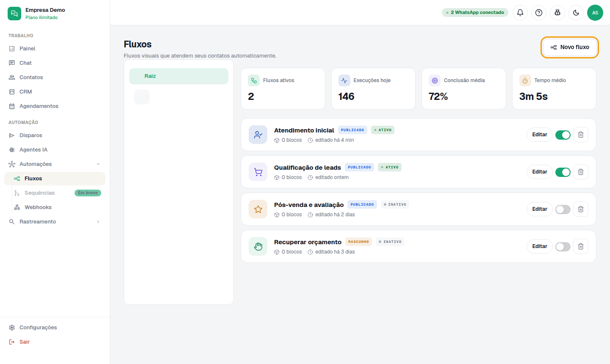Edit the Atendimento inicial flow

click(540, 135)
